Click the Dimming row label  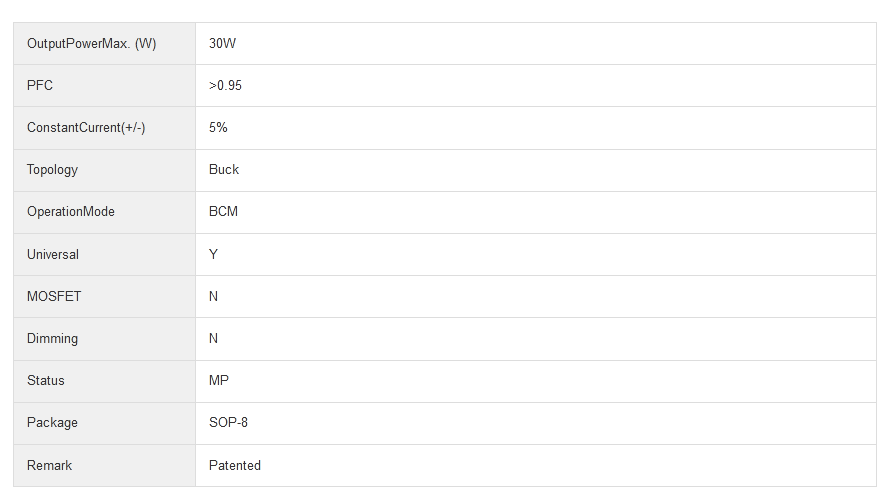click(52, 339)
